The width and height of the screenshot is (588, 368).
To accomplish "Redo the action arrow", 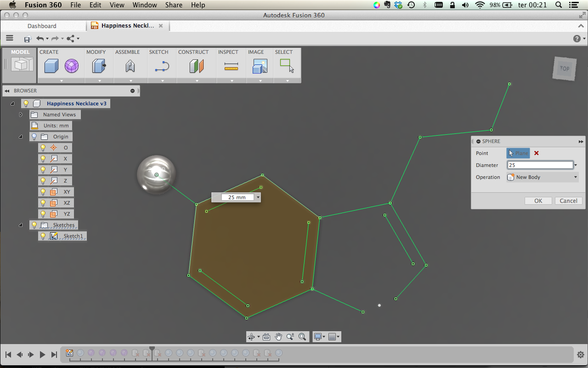I will [55, 39].
